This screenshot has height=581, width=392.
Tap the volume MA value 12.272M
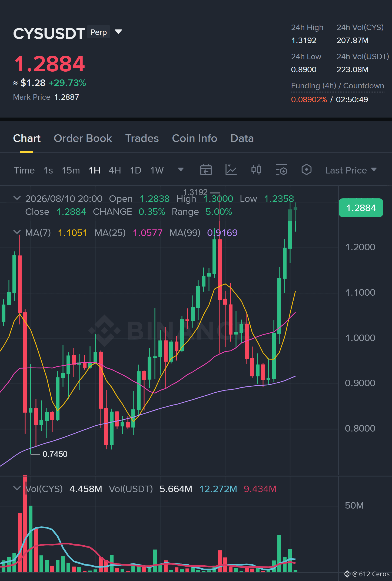point(218,489)
